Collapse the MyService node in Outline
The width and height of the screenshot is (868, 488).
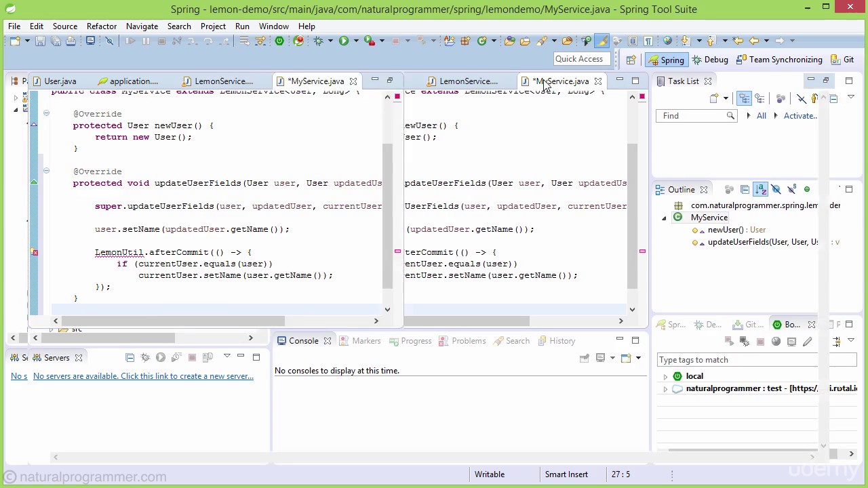click(664, 218)
